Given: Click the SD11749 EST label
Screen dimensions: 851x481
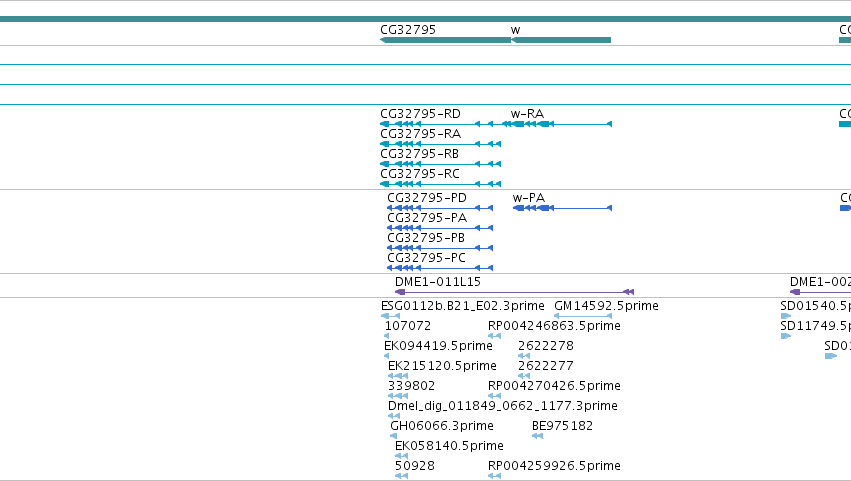Looking at the screenshot, I should point(815,326).
